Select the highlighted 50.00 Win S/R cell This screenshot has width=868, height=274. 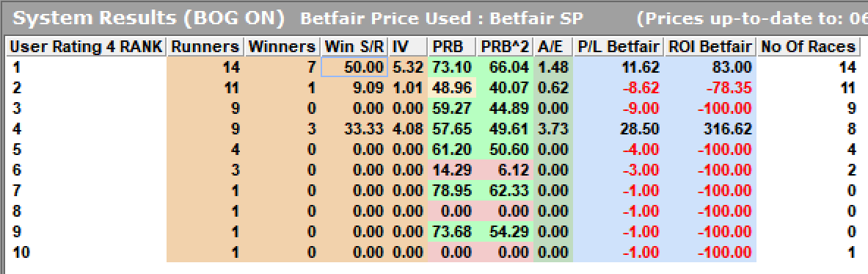tap(354, 68)
